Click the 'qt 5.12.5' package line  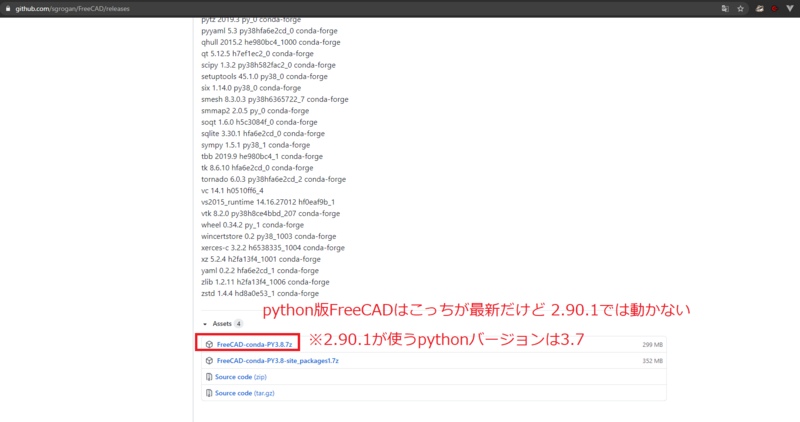tap(257, 54)
